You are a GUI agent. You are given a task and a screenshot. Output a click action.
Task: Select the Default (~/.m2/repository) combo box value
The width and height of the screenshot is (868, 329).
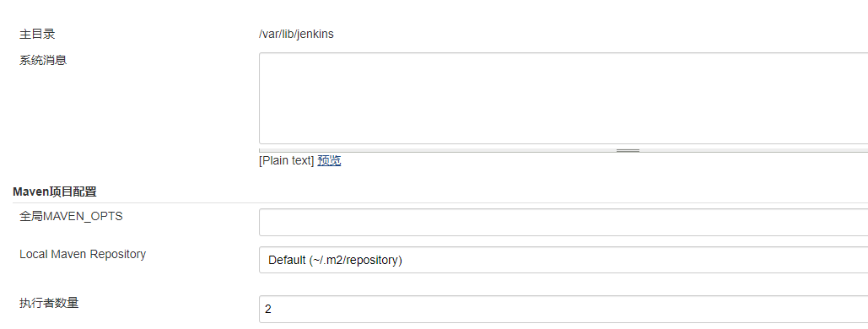pyautogui.click(x=335, y=260)
